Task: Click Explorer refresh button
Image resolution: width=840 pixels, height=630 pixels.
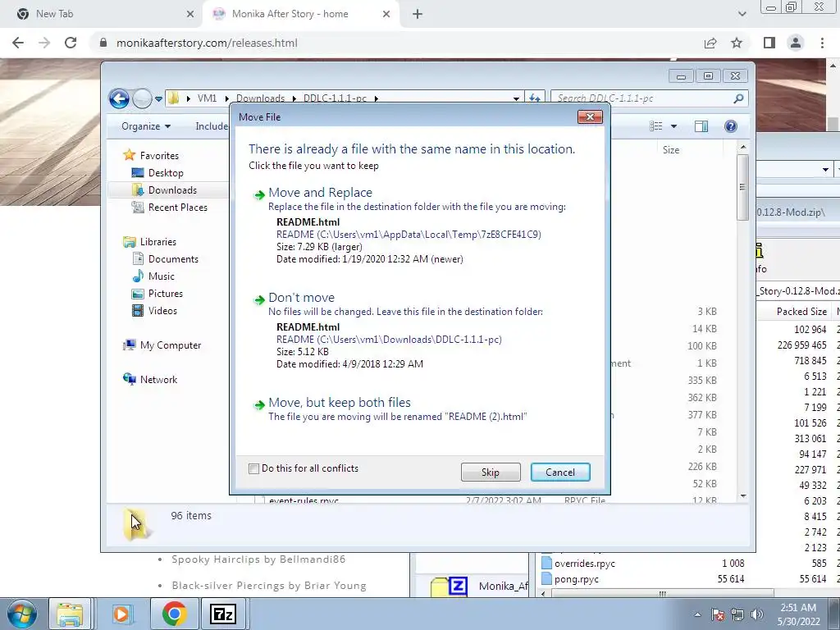Action: (535, 98)
